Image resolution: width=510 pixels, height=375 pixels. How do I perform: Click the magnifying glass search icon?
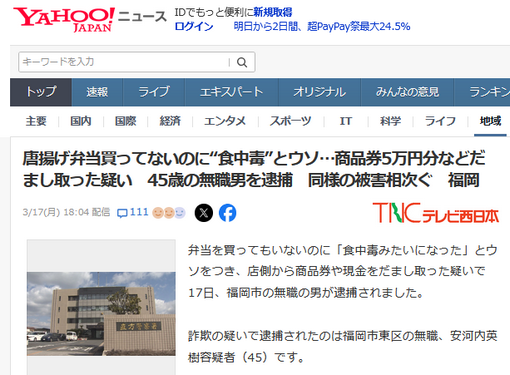[x=242, y=62]
